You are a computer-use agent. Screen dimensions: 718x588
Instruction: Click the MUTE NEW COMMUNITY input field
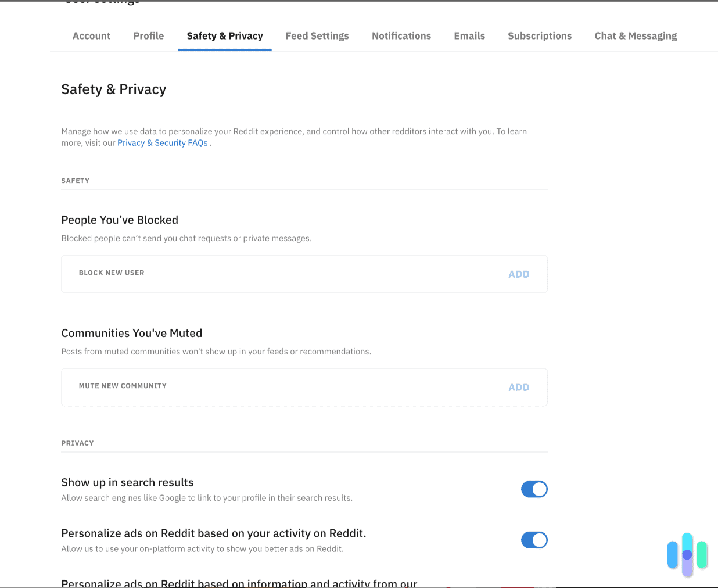[232, 386]
